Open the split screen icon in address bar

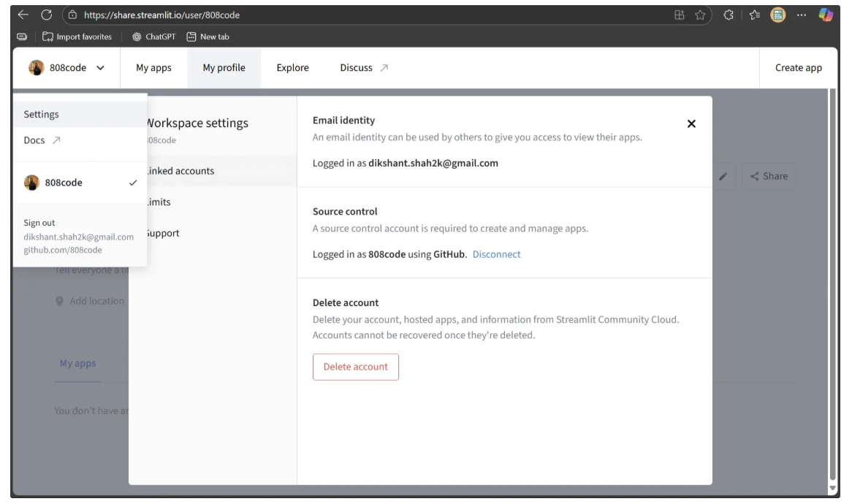click(x=680, y=15)
